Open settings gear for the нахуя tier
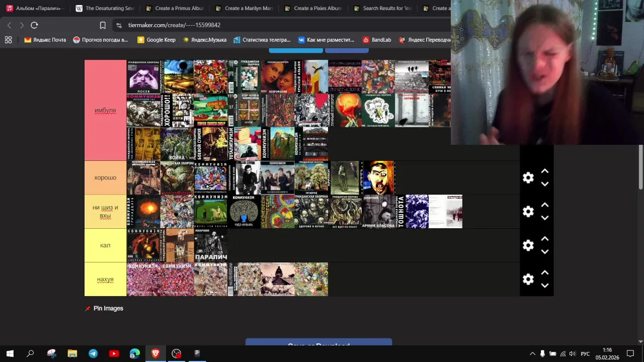The image size is (644, 362). (528, 280)
